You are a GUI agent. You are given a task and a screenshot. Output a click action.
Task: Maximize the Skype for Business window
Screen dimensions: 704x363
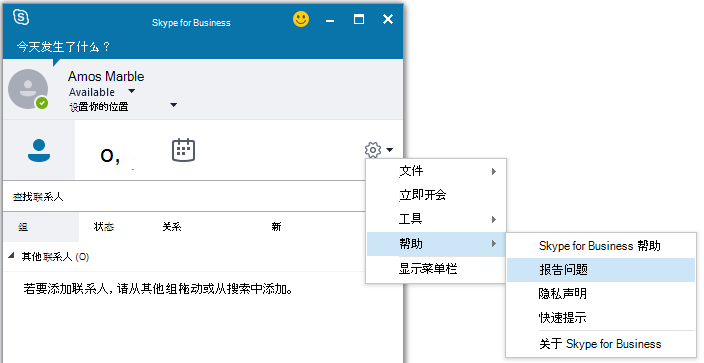point(359,19)
